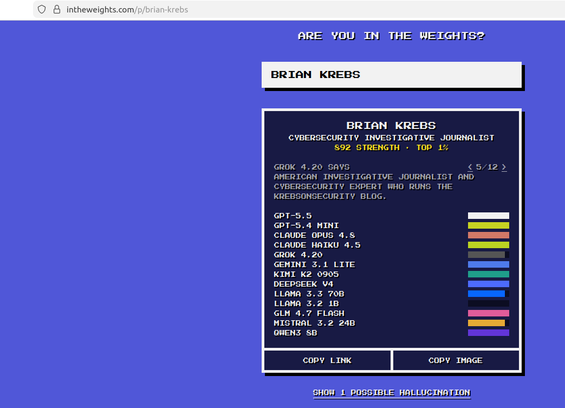Click the Are You In The Weights heading
565x408 pixels.
click(391, 36)
